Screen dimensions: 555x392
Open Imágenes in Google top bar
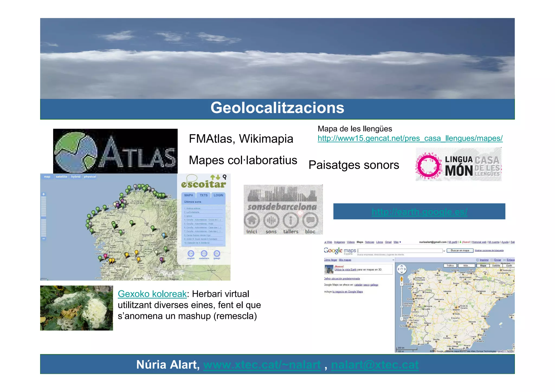[x=339, y=242]
